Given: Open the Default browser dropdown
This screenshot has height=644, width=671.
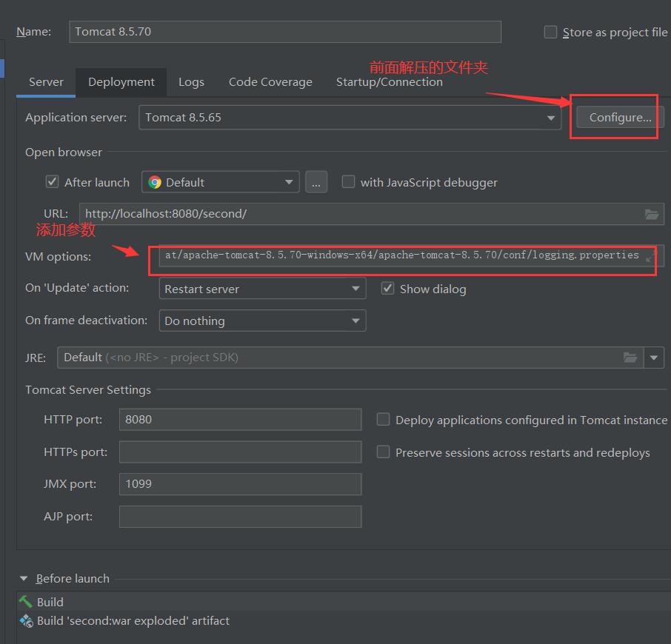Looking at the screenshot, I should (221, 182).
